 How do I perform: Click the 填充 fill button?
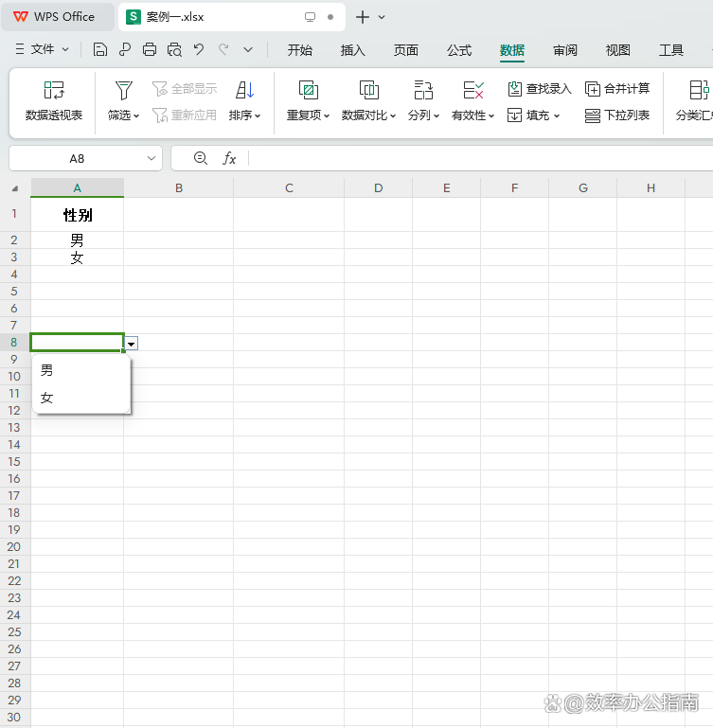pyautogui.click(x=534, y=115)
